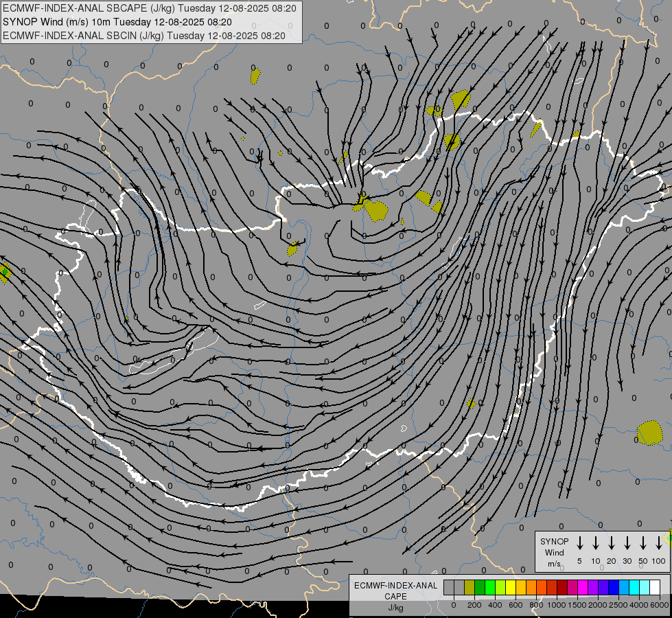Click wind legend value '100'
This screenshot has width=672, height=618.
(659, 561)
